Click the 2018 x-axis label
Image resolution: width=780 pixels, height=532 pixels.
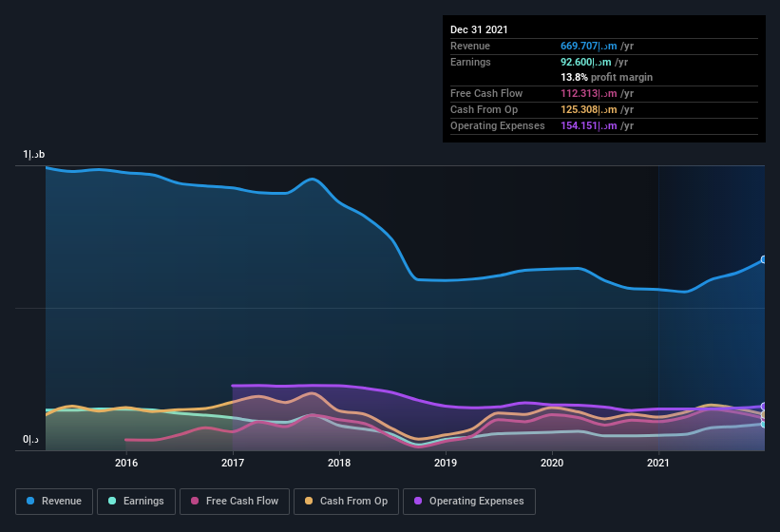pyautogui.click(x=339, y=463)
